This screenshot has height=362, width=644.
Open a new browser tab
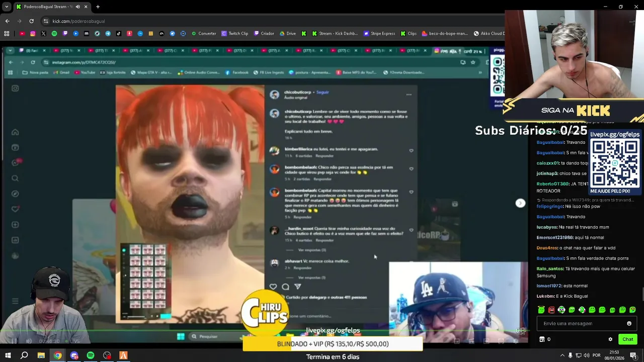(x=98, y=7)
